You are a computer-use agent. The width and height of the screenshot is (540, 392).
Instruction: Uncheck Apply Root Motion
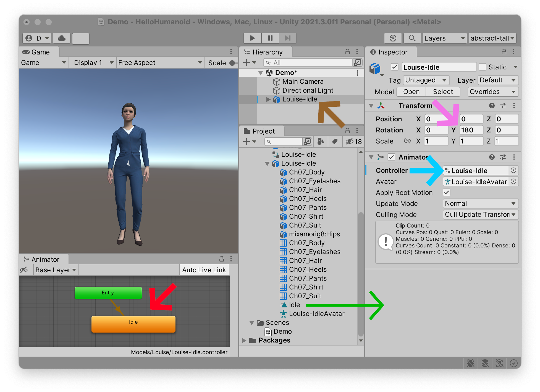(x=446, y=192)
